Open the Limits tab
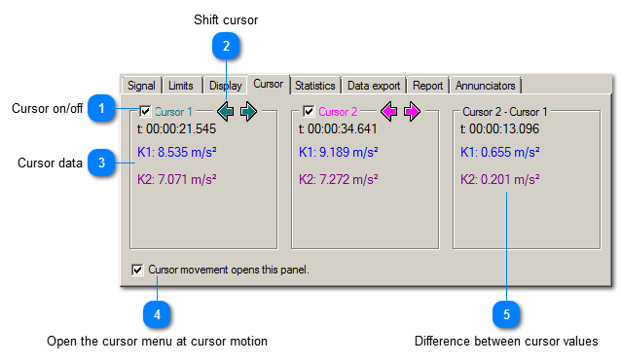Viewport: 621px width, 364px height. 181,86
